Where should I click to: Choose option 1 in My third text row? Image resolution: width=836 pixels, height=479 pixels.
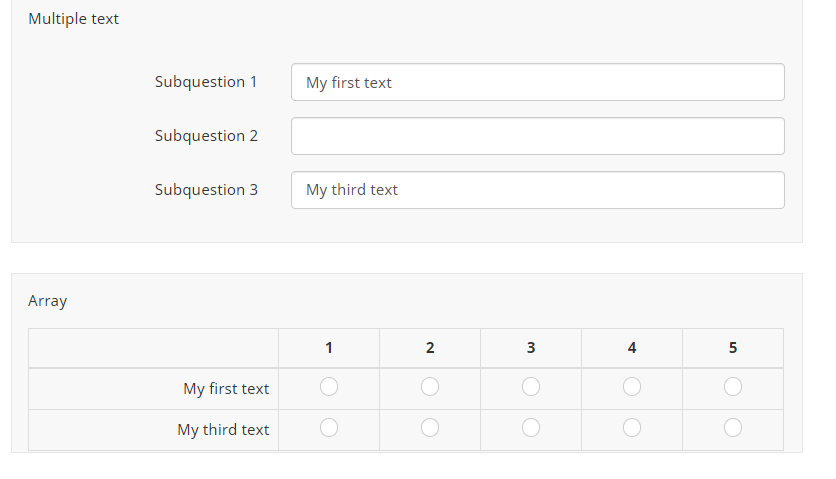click(329, 427)
